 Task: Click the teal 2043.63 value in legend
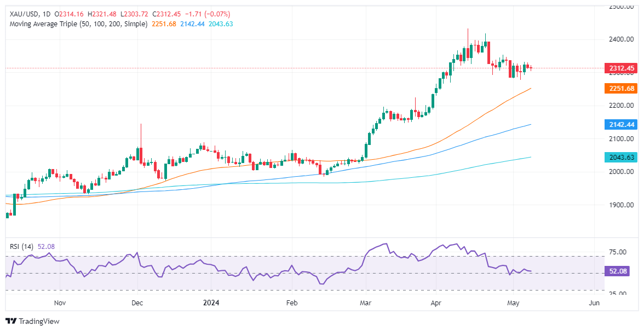(x=221, y=24)
